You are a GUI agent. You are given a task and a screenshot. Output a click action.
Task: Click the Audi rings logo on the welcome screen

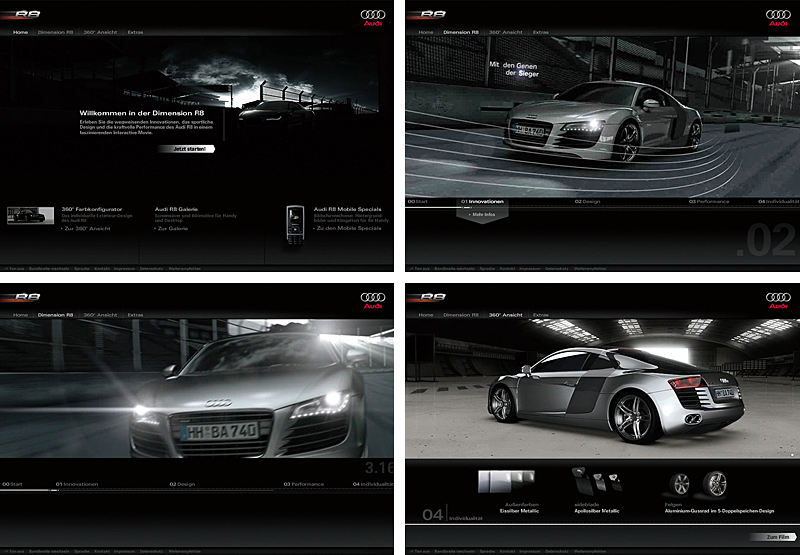(372, 17)
